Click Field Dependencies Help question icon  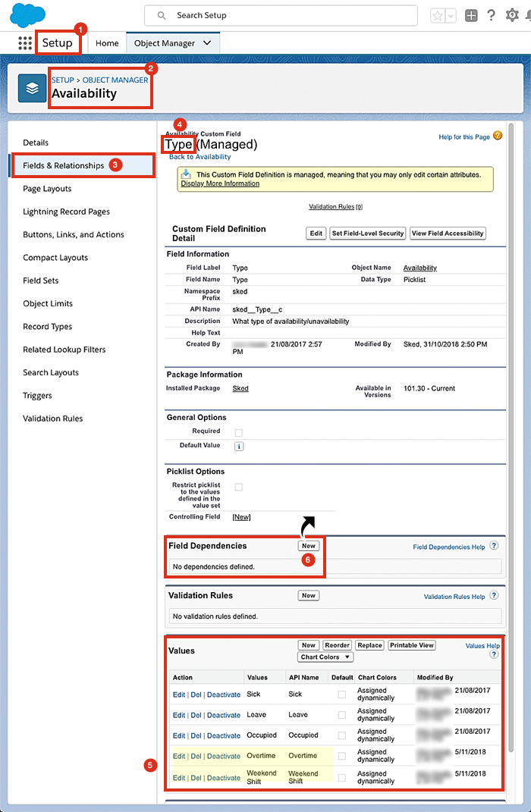coord(494,546)
